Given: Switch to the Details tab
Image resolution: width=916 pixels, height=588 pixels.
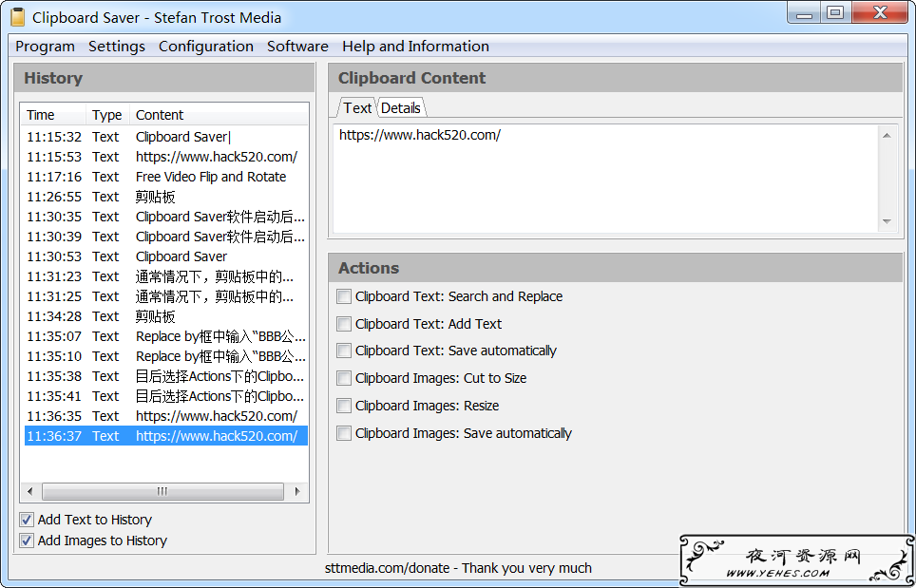Looking at the screenshot, I should pyautogui.click(x=401, y=108).
